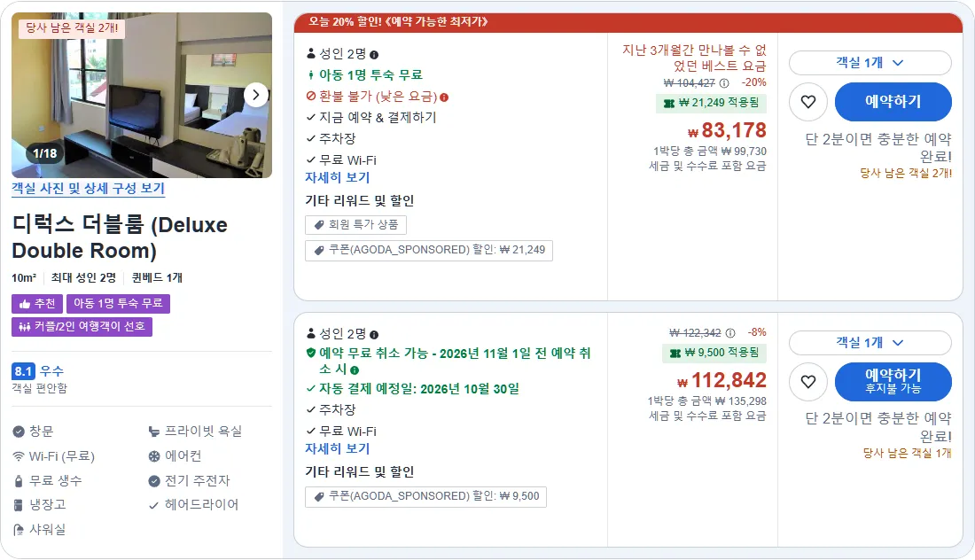Viewport: 975px width, 560px height.
Task: Click the 에어컨 snowflake icon
Action: (154, 456)
